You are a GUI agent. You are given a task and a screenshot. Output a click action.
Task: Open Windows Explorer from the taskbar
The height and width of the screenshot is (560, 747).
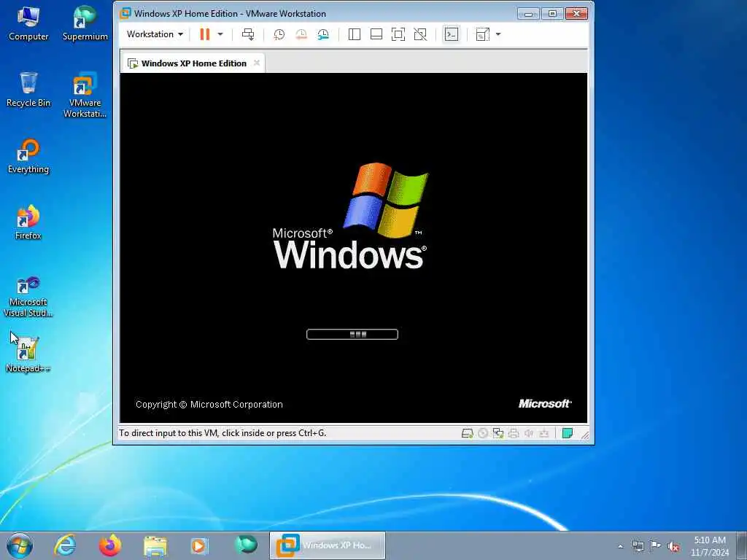[x=155, y=545]
